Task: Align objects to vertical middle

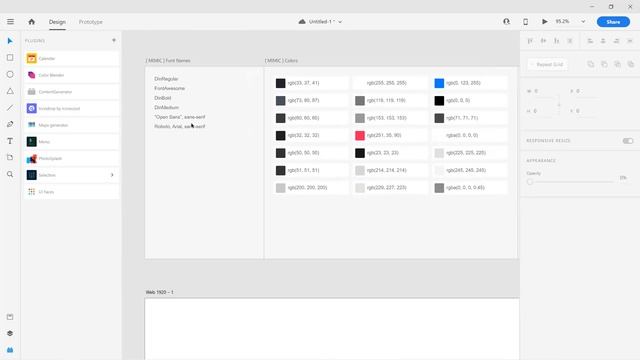Action: point(543,41)
